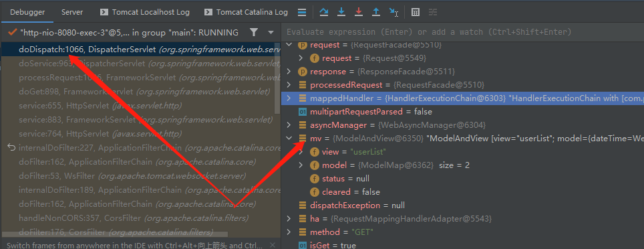This screenshot has width=644, height=249.
Task: Select the dispatchException = null row
Action: [463, 205]
